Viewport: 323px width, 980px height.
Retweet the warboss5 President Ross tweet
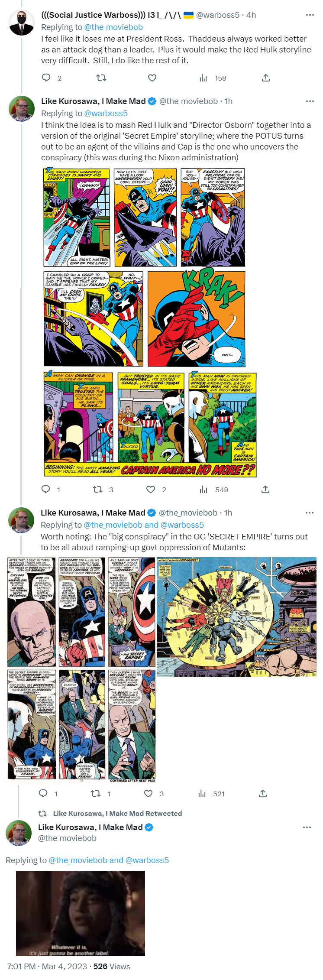tap(101, 78)
